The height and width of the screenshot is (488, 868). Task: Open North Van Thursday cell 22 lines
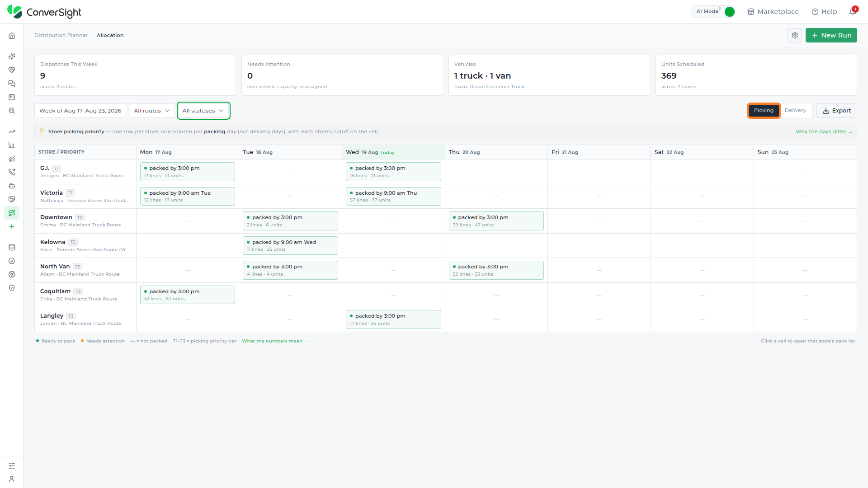496,270
